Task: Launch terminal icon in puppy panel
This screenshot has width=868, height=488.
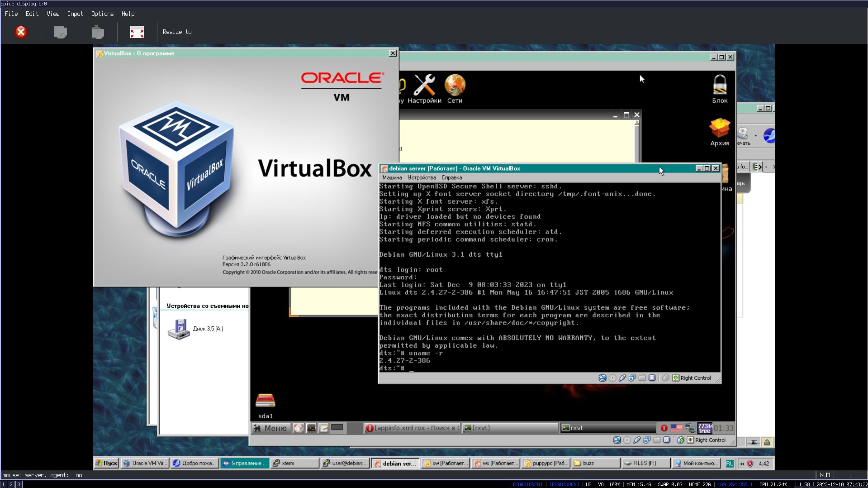Action: (x=312, y=428)
